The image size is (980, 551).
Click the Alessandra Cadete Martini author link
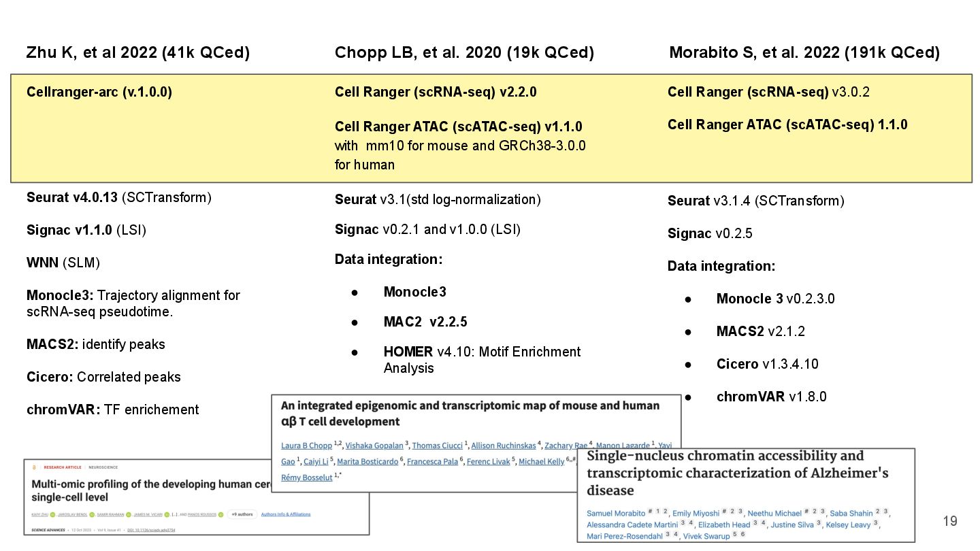tap(632, 525)
